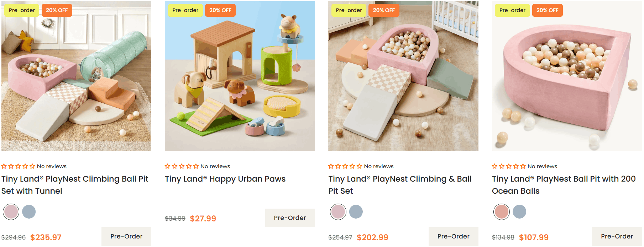
Task: Click the star rating under Ball Pit with 200 Ocean Balls
Action: [509, 166]
